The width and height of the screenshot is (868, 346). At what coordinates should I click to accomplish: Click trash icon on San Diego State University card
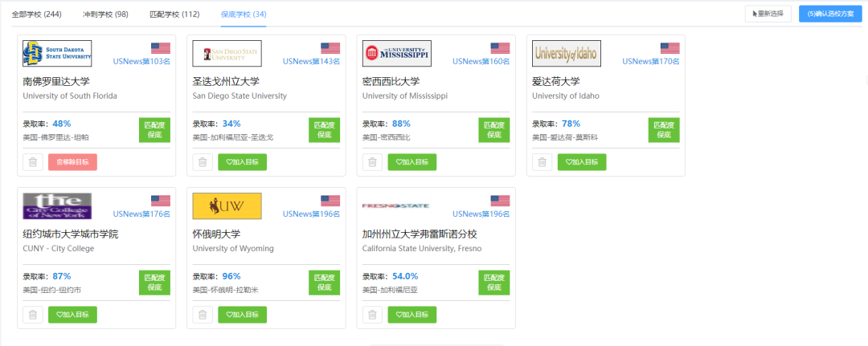pyautogui.click(x=203, y=162)
